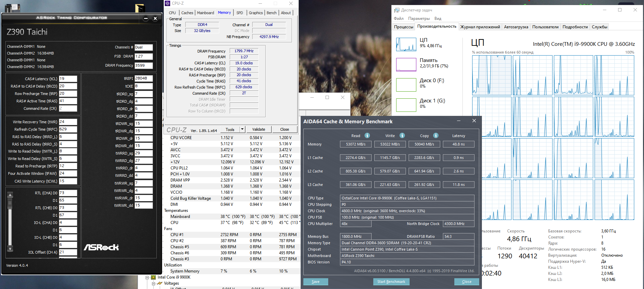Switch to the Процессы tab in Task Manager

404,27
